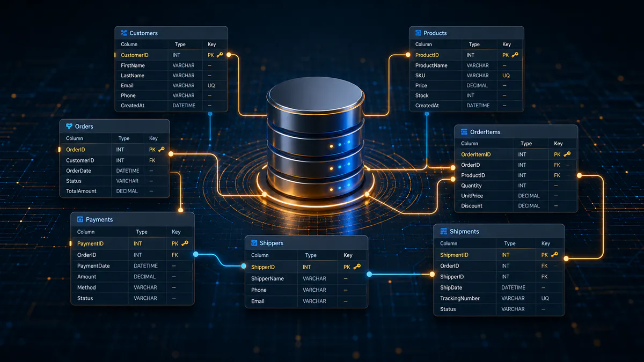
Task: Click the FirstName column in Customers
Action: coord(133,65)
